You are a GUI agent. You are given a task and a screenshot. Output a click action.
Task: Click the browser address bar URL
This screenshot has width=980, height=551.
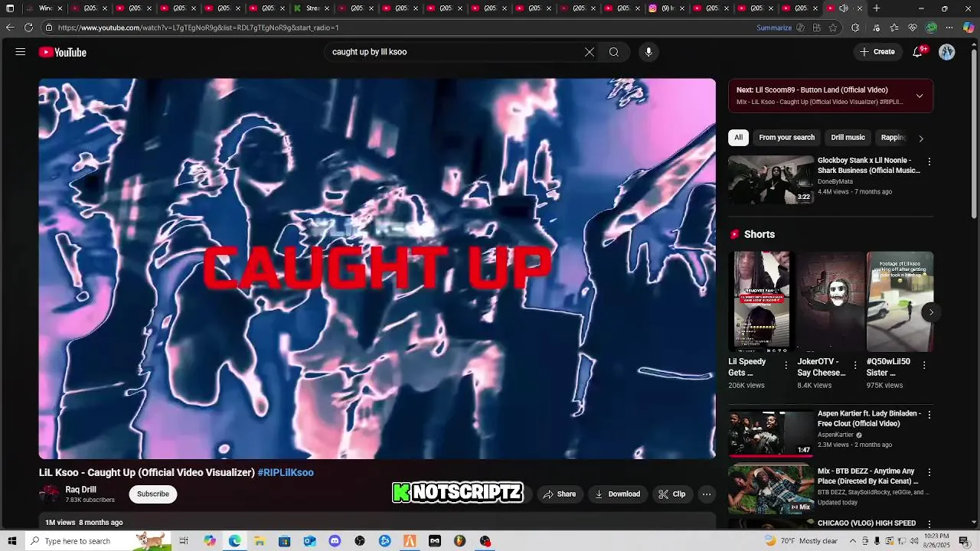pos(198,28)
